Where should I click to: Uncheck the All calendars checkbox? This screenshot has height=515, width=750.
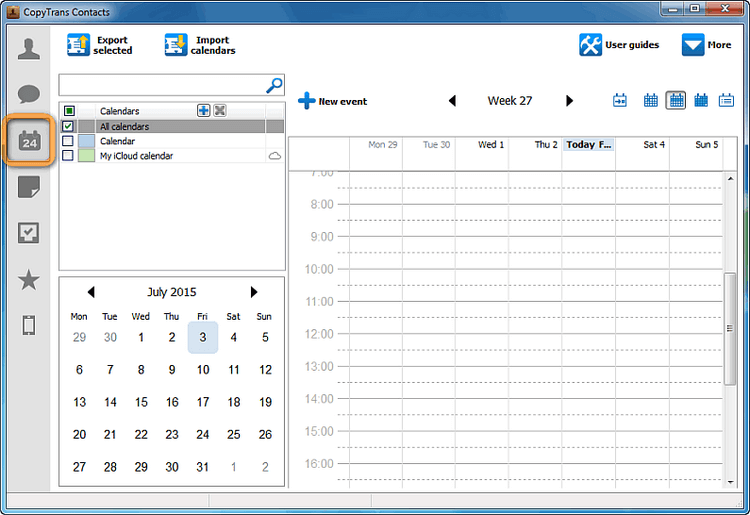68,127
